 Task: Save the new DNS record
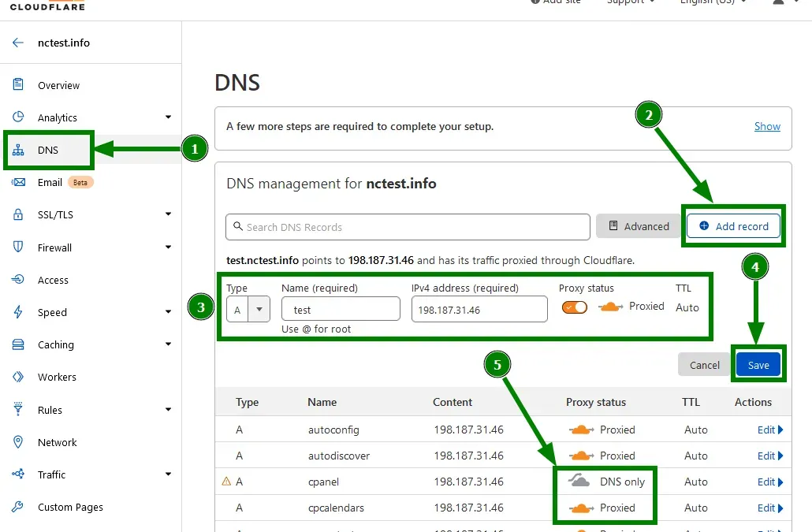758,365
